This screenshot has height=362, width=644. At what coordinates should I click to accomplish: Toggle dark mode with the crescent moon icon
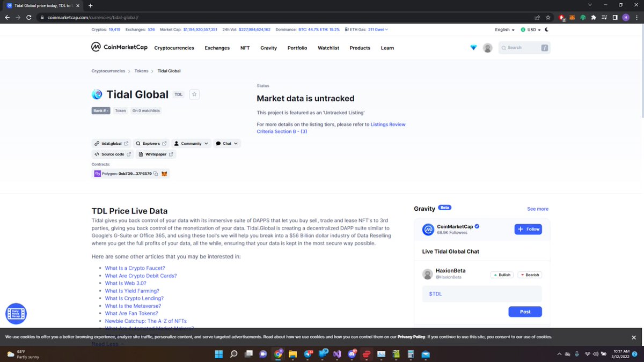546,29
